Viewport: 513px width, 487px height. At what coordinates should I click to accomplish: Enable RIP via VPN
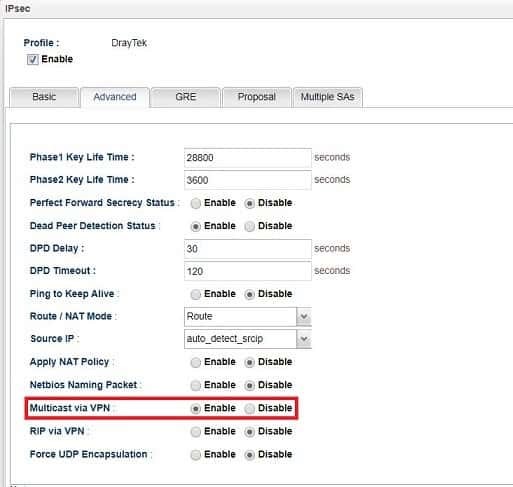(x=196, y=432)
